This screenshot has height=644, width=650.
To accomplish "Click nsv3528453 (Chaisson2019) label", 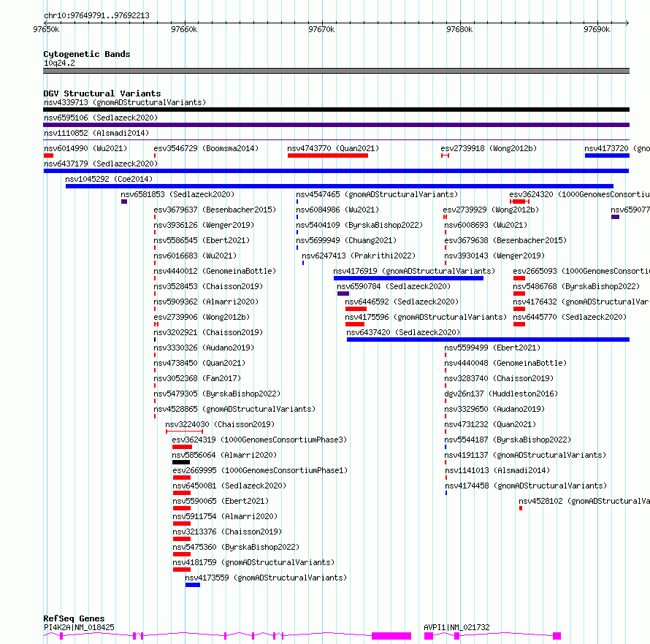I will click(x=208, y=286).
